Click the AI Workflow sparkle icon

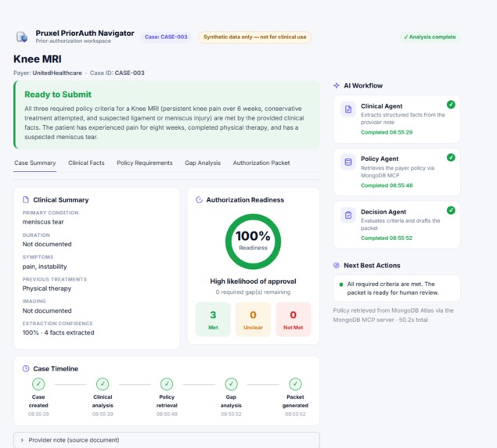[337, 85]
